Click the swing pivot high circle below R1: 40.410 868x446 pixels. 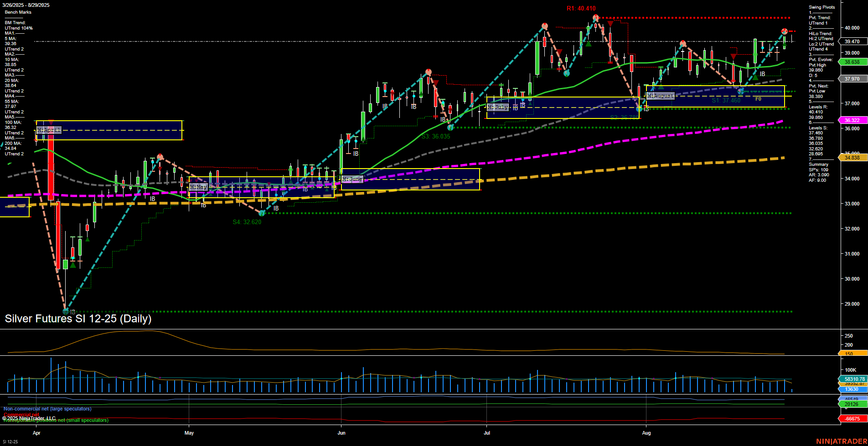tap(595, 18)
